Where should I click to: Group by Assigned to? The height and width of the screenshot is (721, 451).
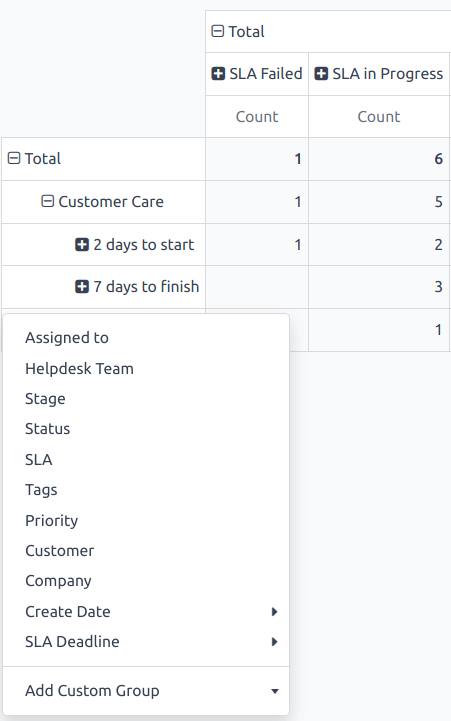[146, 338]
